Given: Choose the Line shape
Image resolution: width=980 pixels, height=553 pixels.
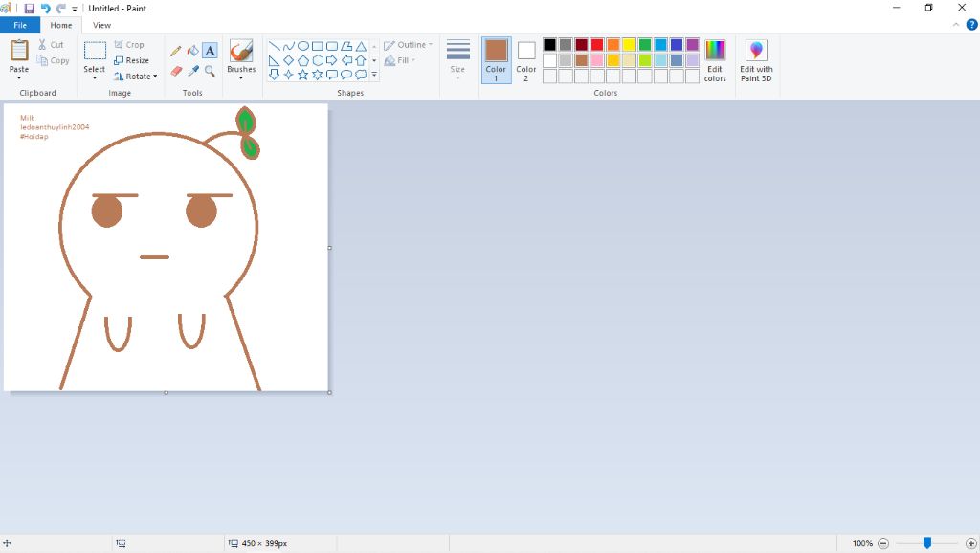Looking at the screenshot, I should click(x=274, y=46).
